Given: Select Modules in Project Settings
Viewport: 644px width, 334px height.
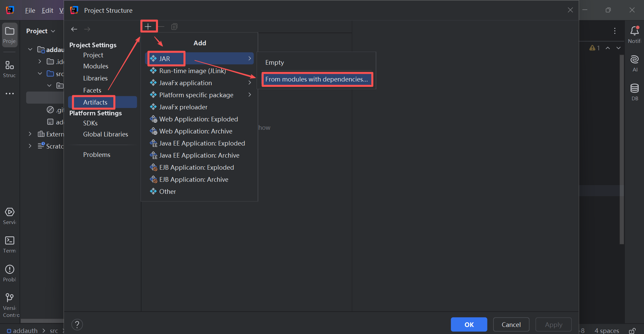Looking at the screenshot, I should [96, 66].
